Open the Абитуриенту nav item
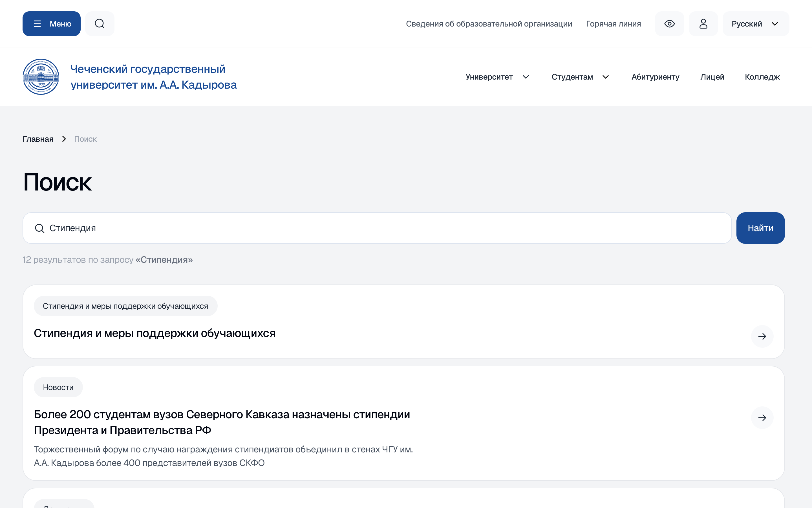Image resolution: width=812 pixels, height=508 pixels. [655, 77]
